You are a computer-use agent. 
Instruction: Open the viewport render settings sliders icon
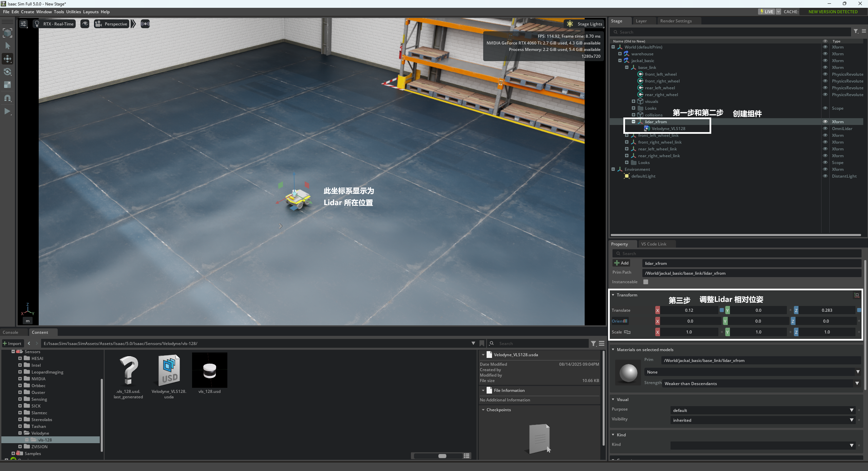point(23,24)
